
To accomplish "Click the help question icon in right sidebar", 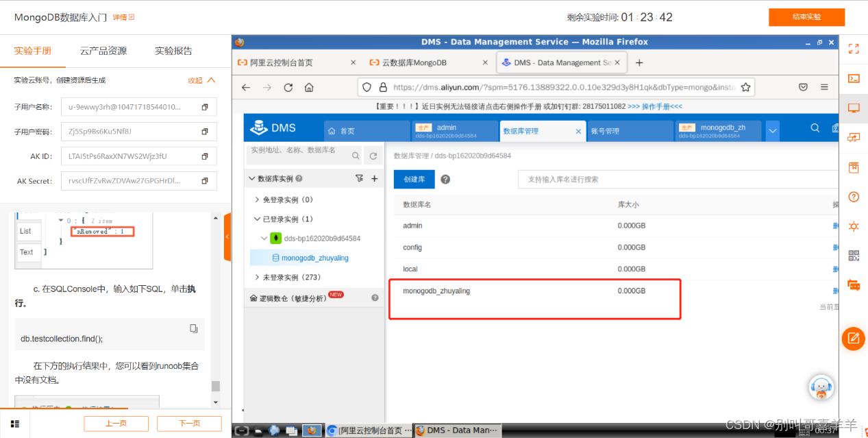I will [854, 197].
